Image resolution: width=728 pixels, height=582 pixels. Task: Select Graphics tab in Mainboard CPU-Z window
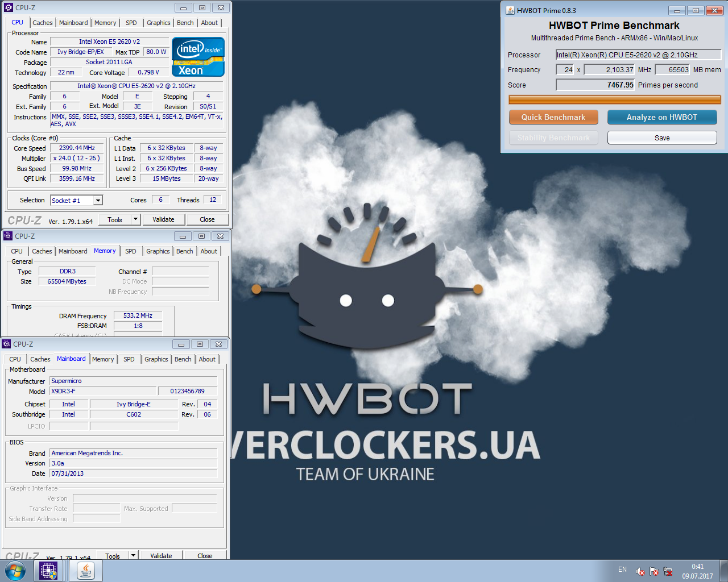click(x=156, y=359)
